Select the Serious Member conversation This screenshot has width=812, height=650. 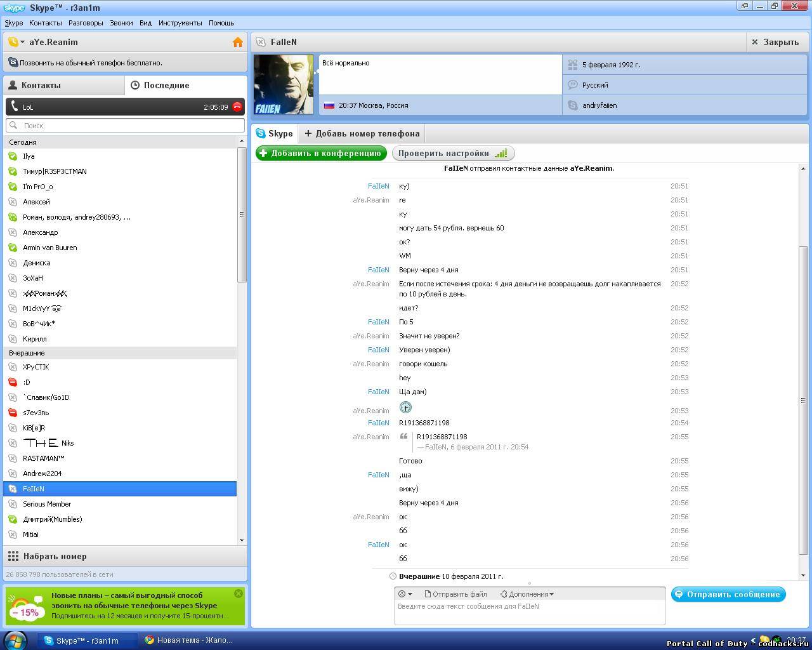point(121,504)
